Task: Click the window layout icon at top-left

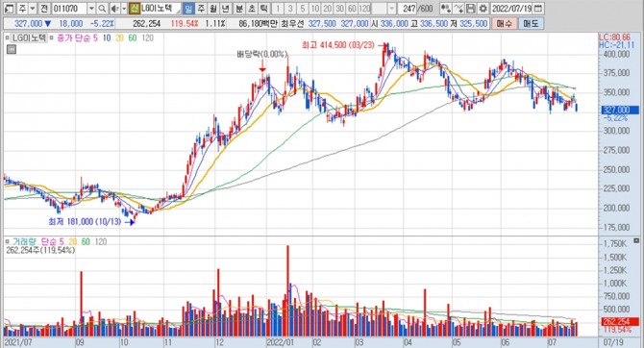Action: pyautogui.click(x=9, y=9)
